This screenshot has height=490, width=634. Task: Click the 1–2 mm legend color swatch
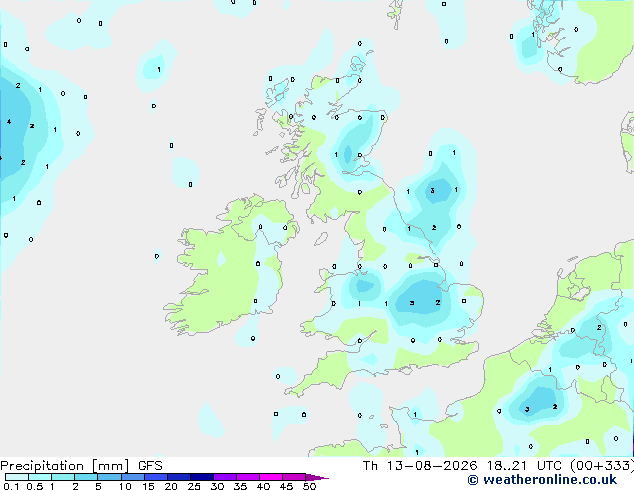(x=63, y=477)
